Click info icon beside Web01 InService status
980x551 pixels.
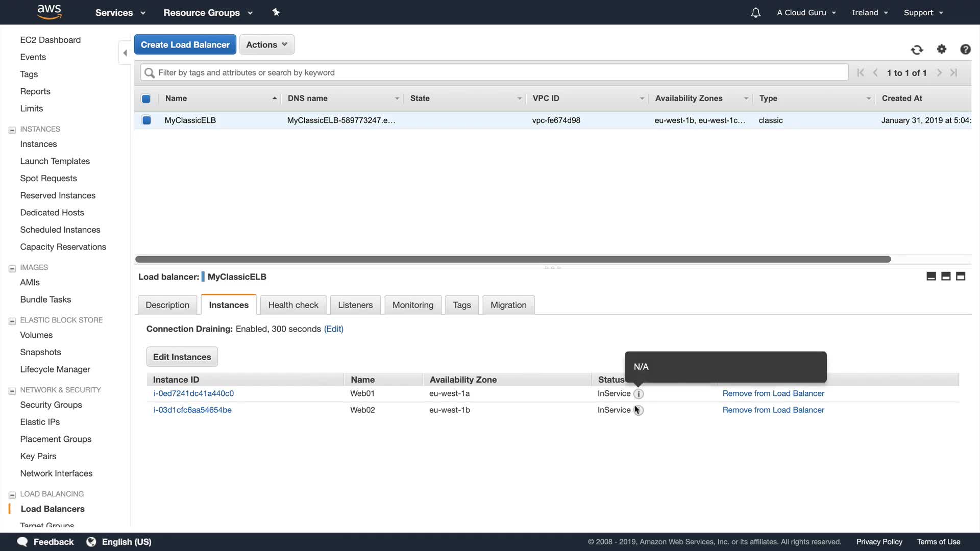639,394
